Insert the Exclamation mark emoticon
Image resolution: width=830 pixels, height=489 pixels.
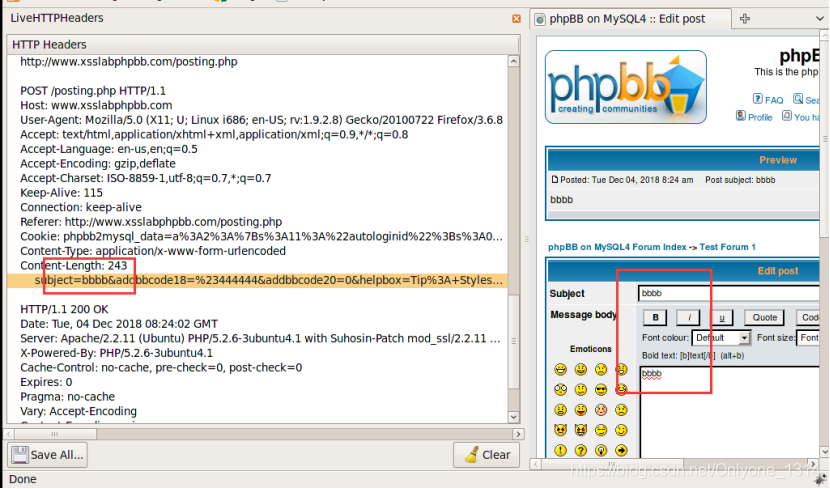[561, 450]
